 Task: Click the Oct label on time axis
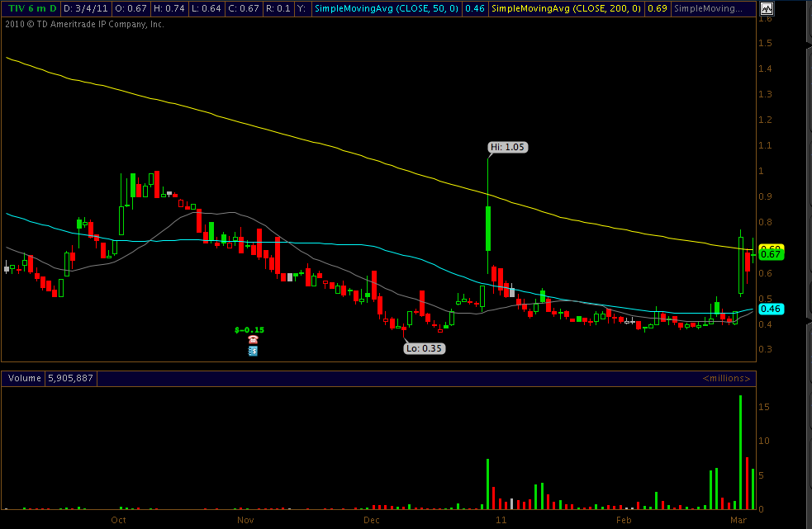119,520
